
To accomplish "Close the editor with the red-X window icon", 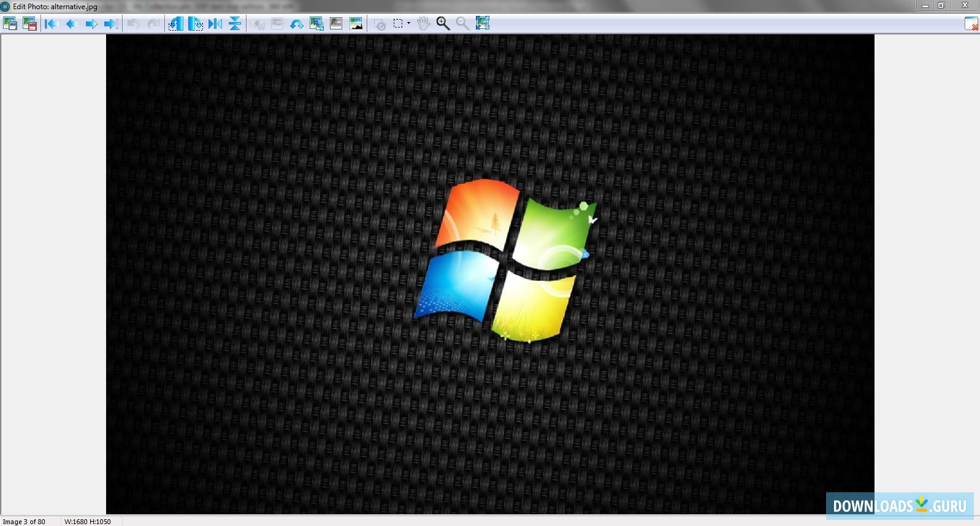I will [x=971, y=24].
